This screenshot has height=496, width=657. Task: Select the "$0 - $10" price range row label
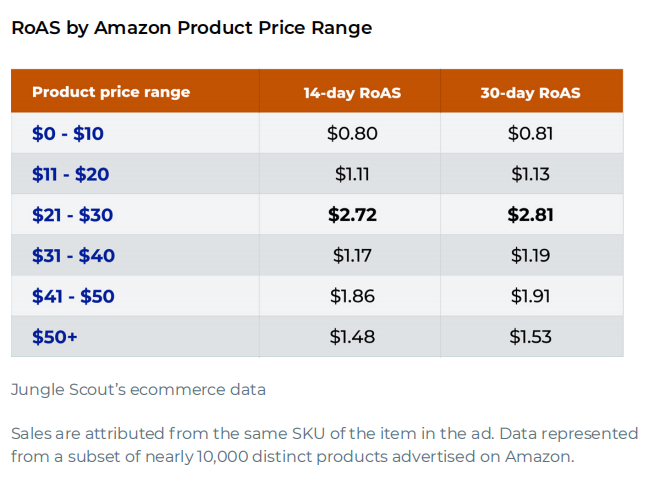pyautogui.click(x=67, y=133)
